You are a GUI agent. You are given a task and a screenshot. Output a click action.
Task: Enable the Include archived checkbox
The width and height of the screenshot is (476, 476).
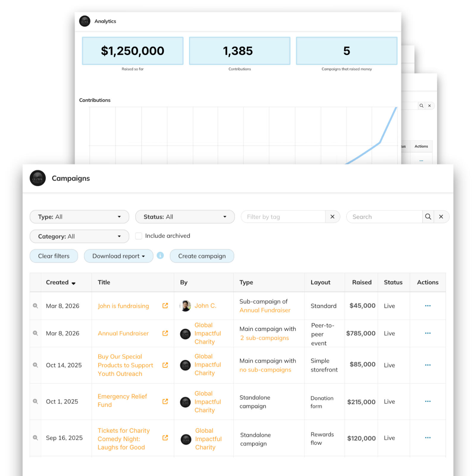click(139, 236)
